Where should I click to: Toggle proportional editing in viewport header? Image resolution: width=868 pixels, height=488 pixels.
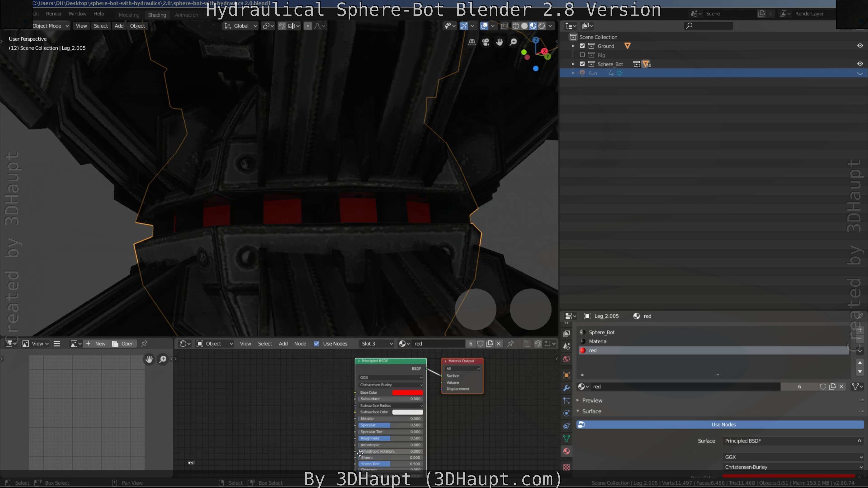[x=308, y=26]
